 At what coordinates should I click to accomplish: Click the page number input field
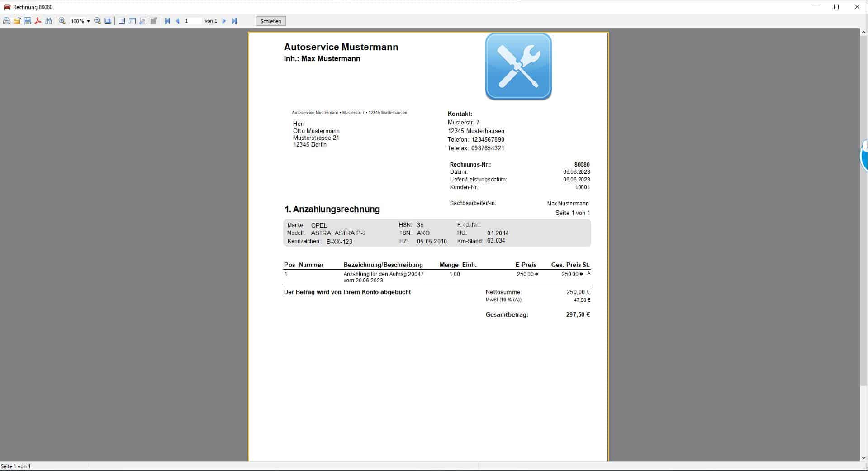[x=192, y=21]
